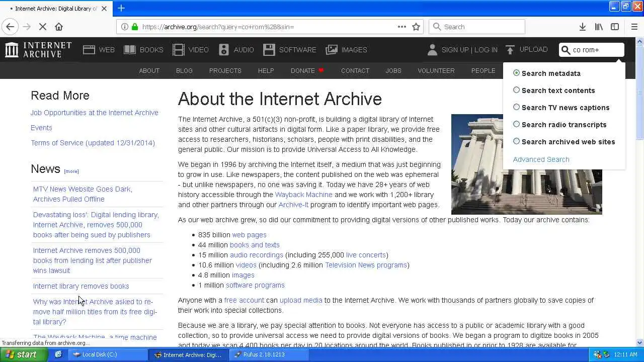This screenshot has height=362, width=644.
Task: Open the Archive-It link
Action: [293, 205]
